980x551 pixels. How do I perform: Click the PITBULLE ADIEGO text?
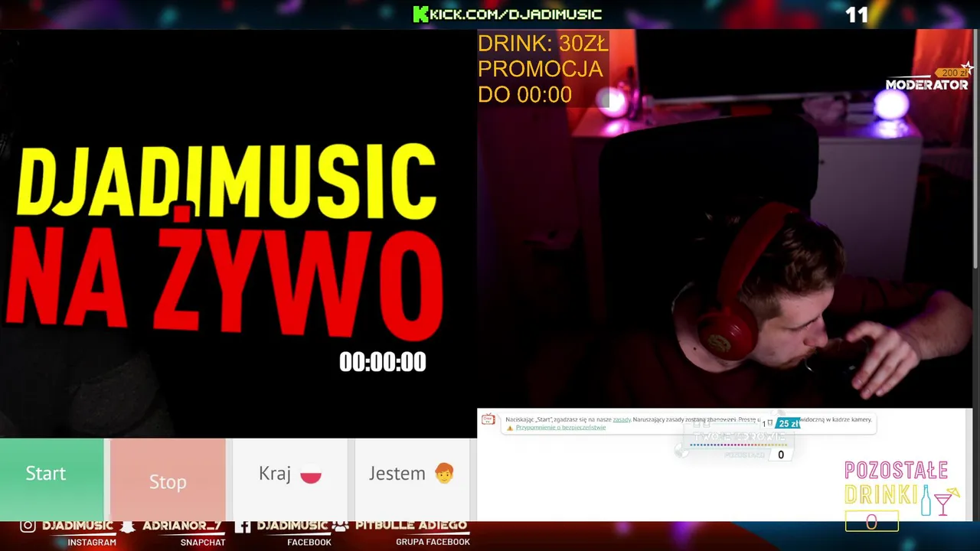pyautogui.click(x=411, y=525)
